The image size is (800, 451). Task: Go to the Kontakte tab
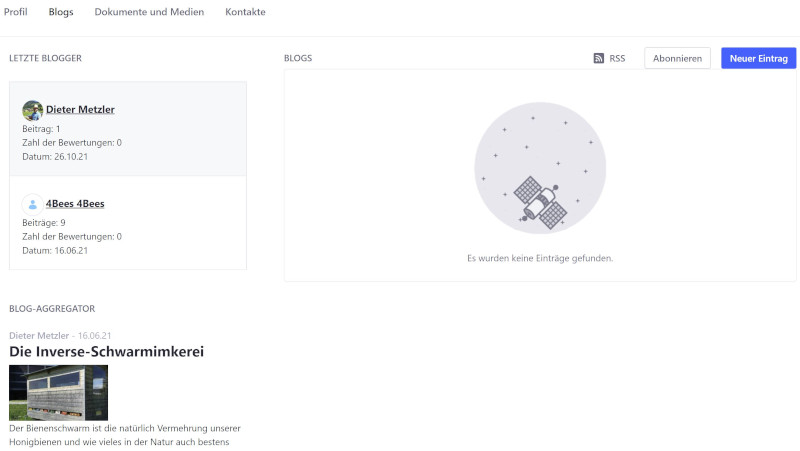pyautogui.click(x=245, y=12)
